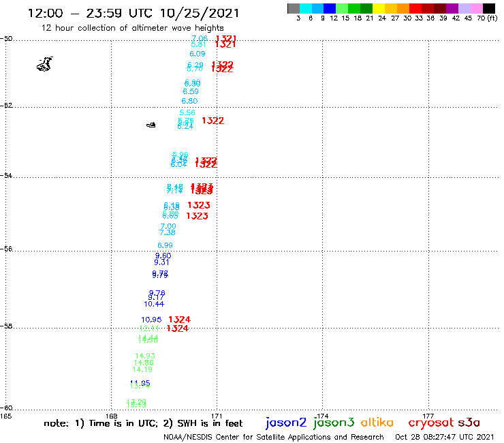Click the wave height value 10.95

(x=151, y=320)
